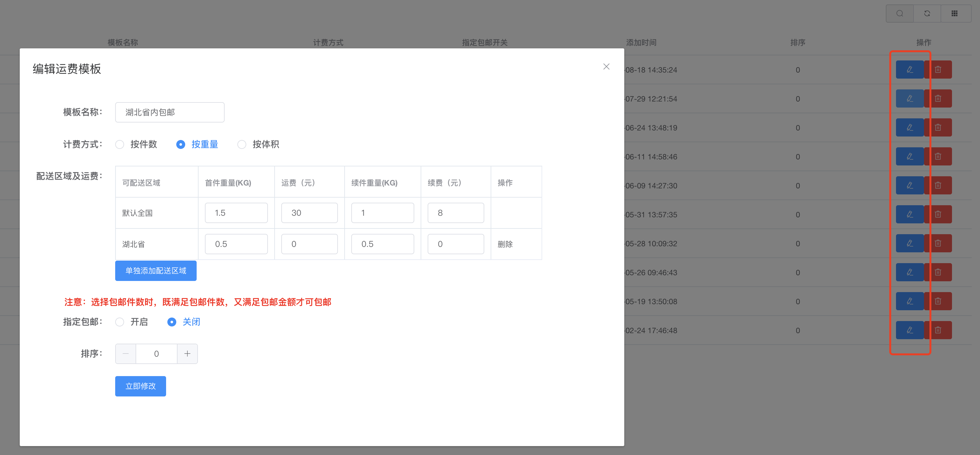Turn on 指定包邮 with 开启 radio
The height and width of the screenshot is (455, 980).
120,322
